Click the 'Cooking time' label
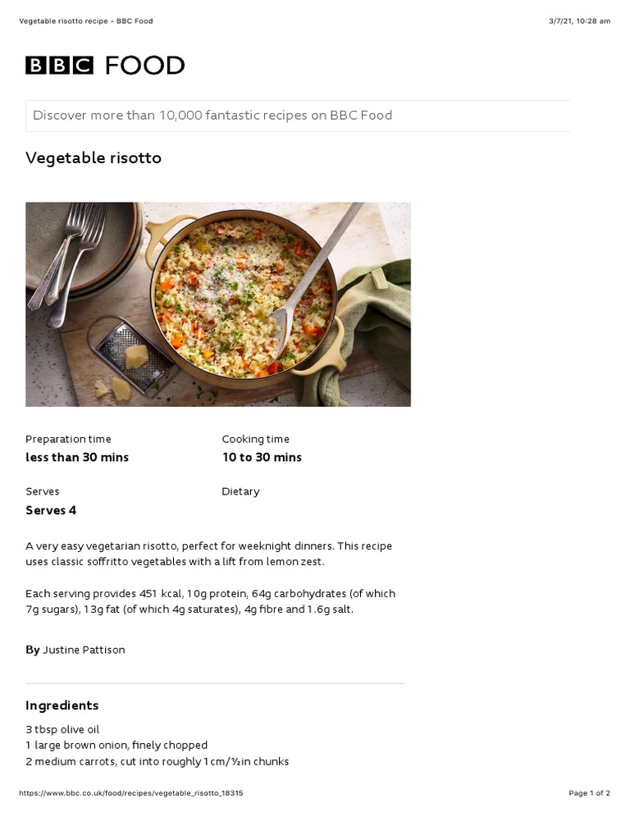 [x=255, y=439]
